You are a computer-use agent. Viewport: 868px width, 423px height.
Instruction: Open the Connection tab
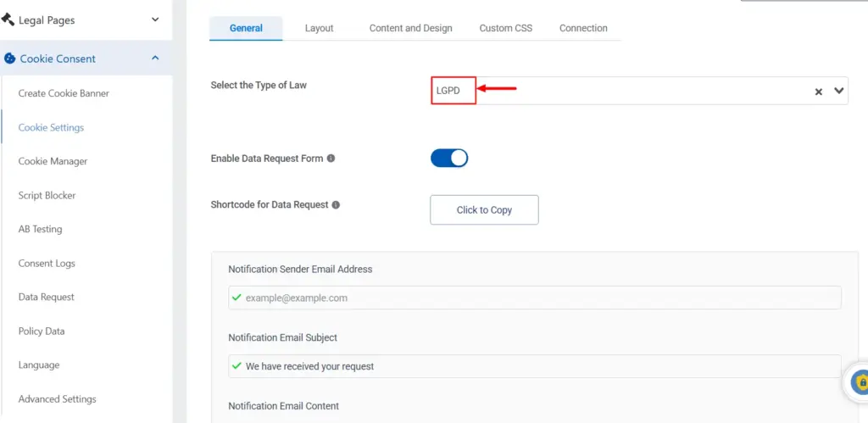(x=583, y=28)
